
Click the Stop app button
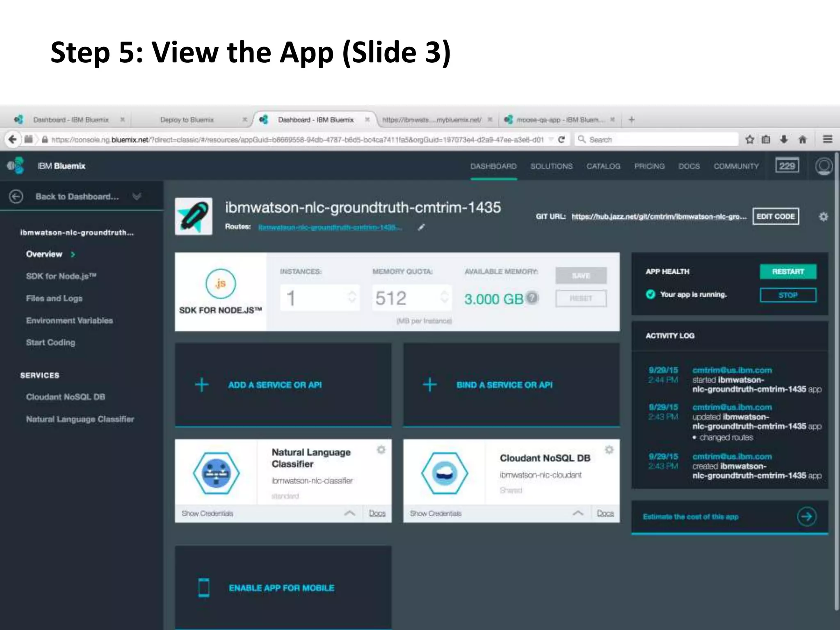point(788,295)
